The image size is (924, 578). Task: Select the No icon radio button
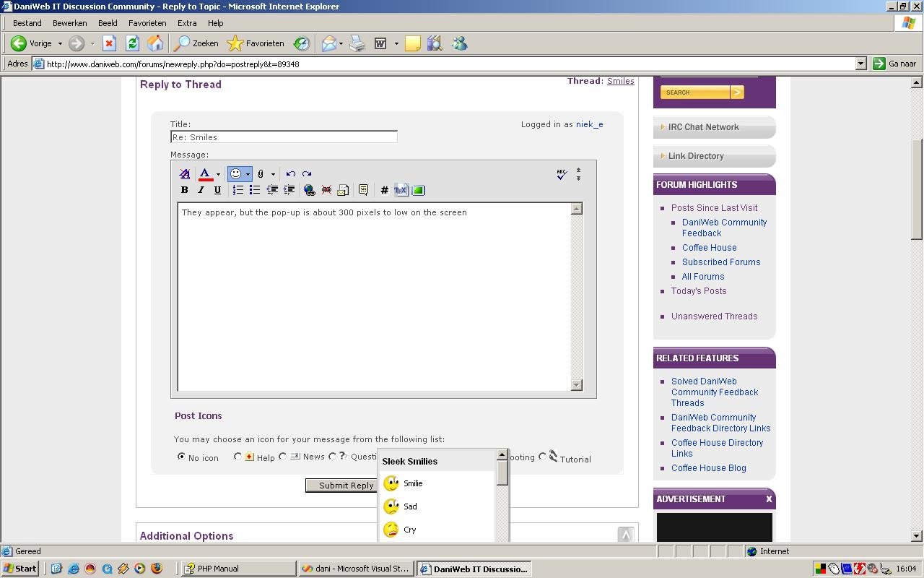click(181, 457)
